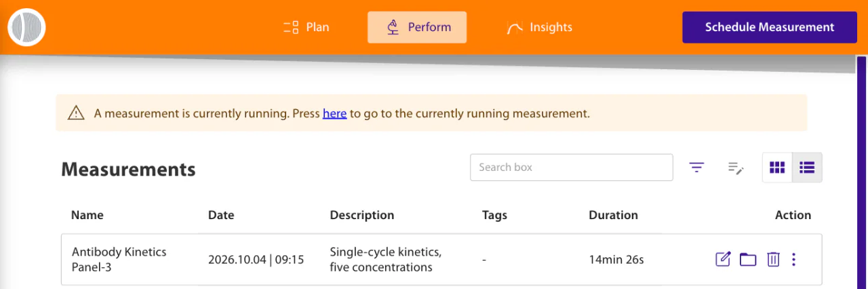868x289 pixels.
Task: Open more actions menu for Antibody Kinetics Panel-3
Action: coord(794,259)
